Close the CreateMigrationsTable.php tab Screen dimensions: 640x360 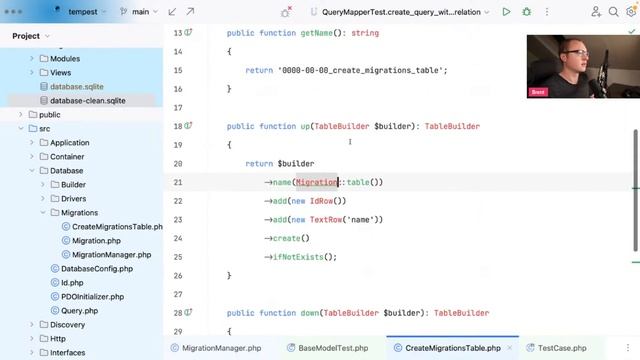(509, 348)
